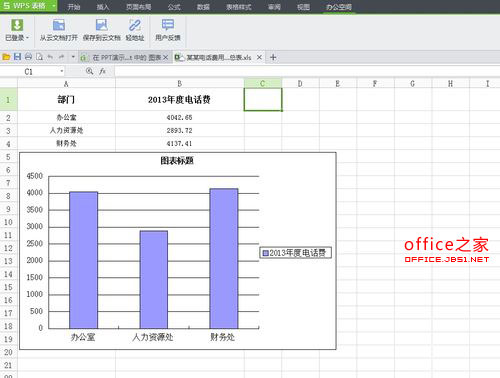Add a new document tab with plus button
The image size is (500, 378).
point(273,57)
